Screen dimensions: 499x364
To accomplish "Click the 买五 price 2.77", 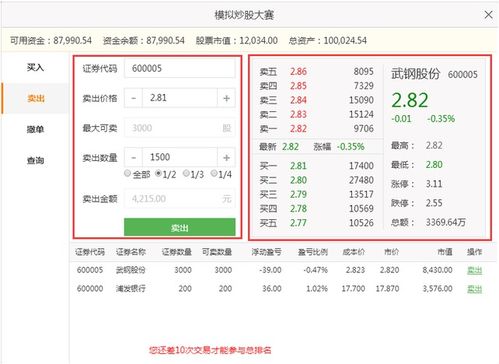I will [x=298, y=223].
